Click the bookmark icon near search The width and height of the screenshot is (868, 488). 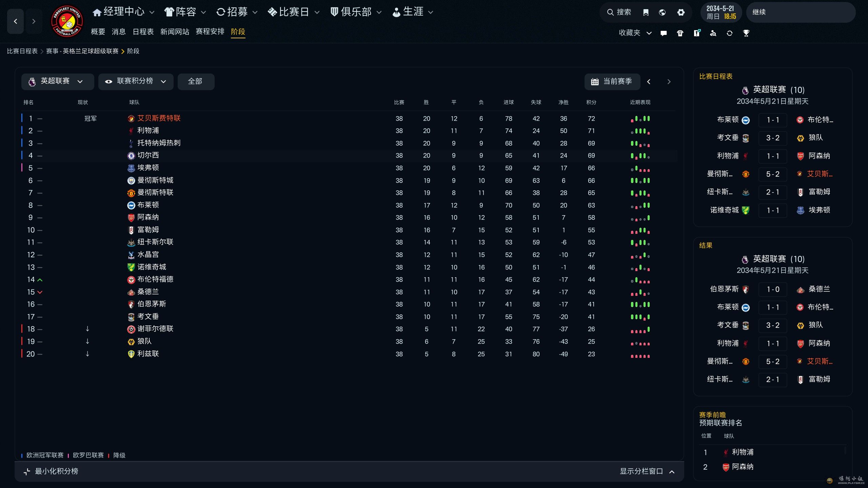tap(646, 12)
